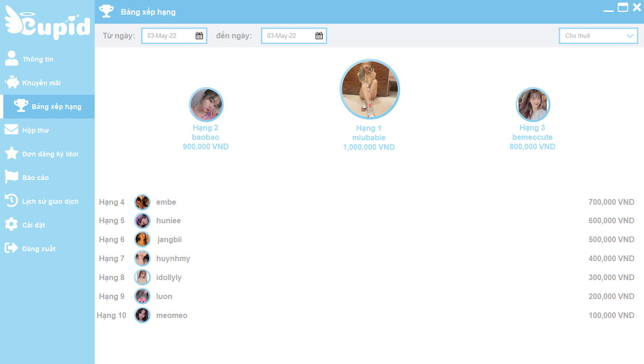Screen dimensions: 644x364
Task: Expand the Cho thuê dropdown
Action: (x=629, y=36)
